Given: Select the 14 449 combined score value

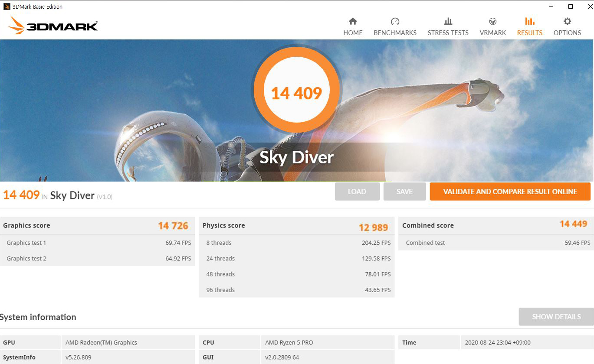Looking at the screenshot, I should pyautogui.click(x=573, y=224).
